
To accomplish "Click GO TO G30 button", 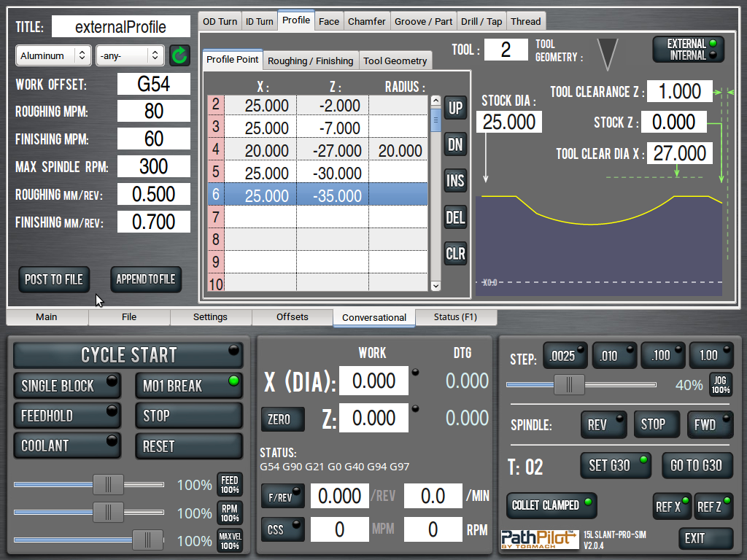I will pyautogui.click(x=697, y=465).
